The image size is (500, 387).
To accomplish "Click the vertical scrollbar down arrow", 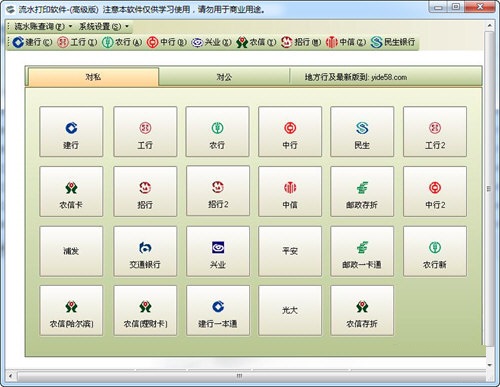I will (x=489, y=365).
